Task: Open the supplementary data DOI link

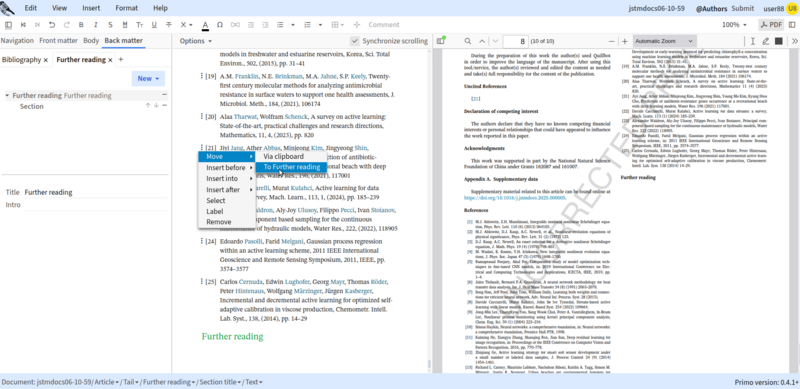Action: click(x=515, y=197)
